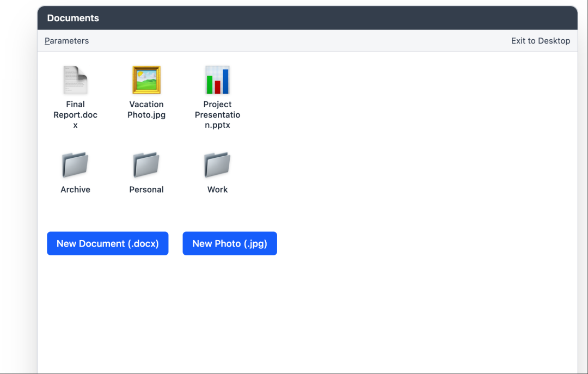Click the Project Presentation.pptx chart icon
Screen dimensions: 588x374
click(x=217, y=80)
